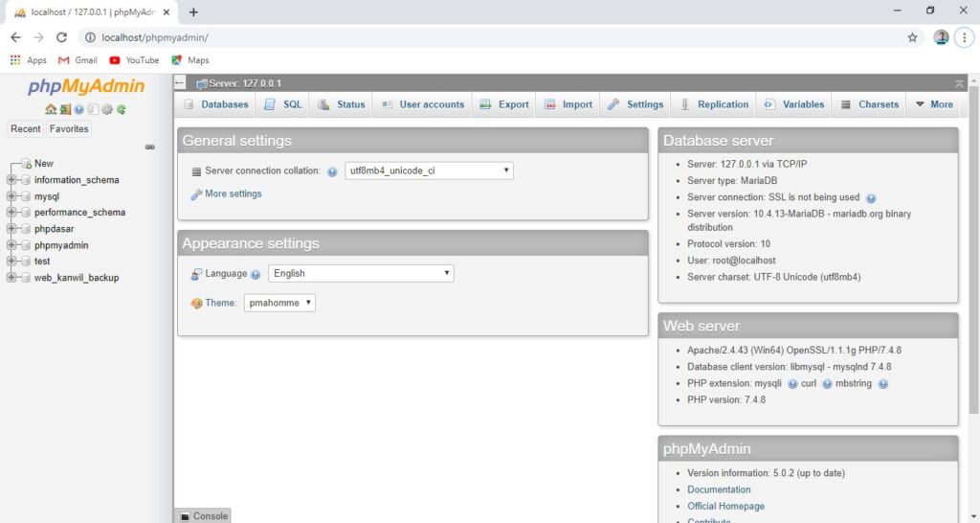Viewport: 980px width, 523px height.
Task: Open the Console bar at the bottom
Action: (203, 515)
